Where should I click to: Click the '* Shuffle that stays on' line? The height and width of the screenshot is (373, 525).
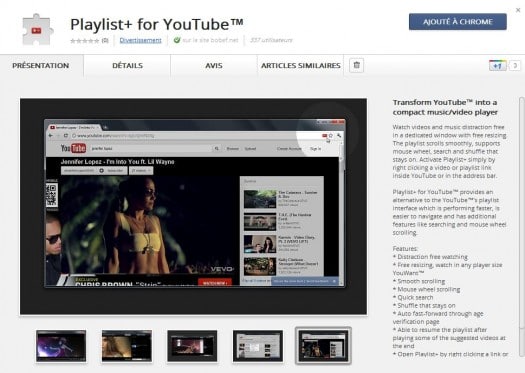tap(424, 305)
